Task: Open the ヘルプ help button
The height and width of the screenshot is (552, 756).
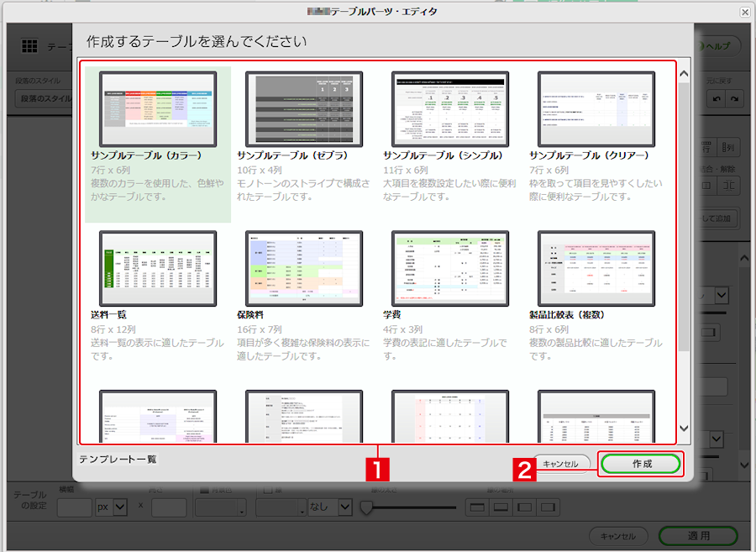Action: tap(717, 46)
